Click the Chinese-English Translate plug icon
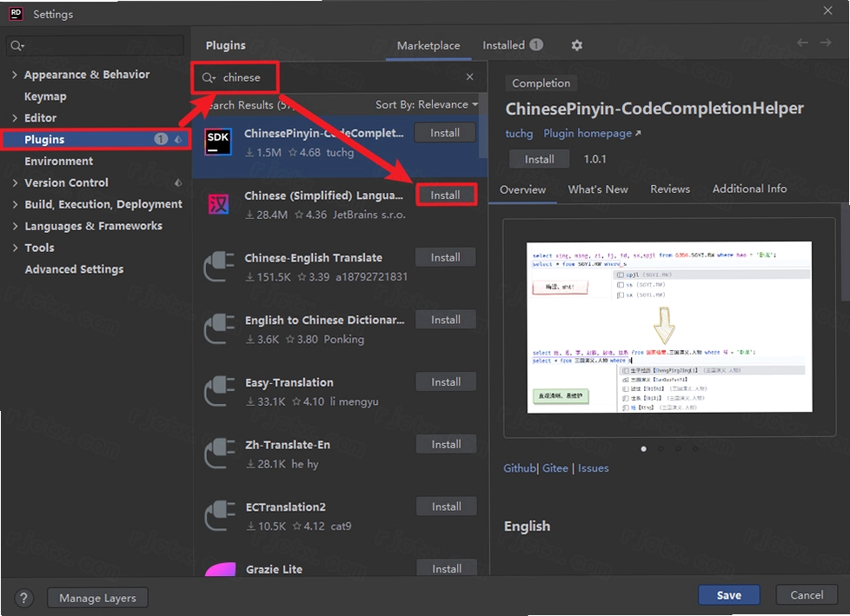The image size is (850, 616). 219,267
